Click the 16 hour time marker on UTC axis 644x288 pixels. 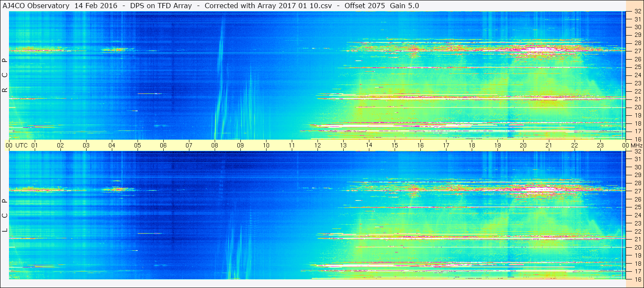(420, 145)
